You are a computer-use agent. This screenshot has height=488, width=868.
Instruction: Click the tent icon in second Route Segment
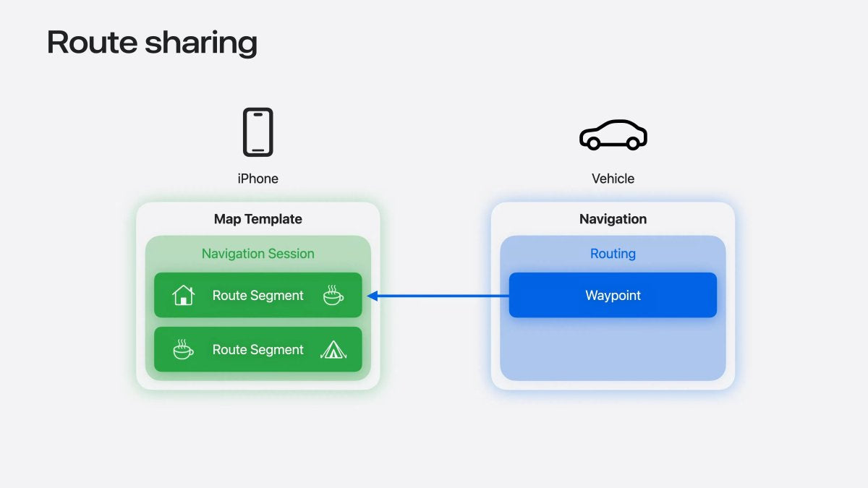(333, 350)
